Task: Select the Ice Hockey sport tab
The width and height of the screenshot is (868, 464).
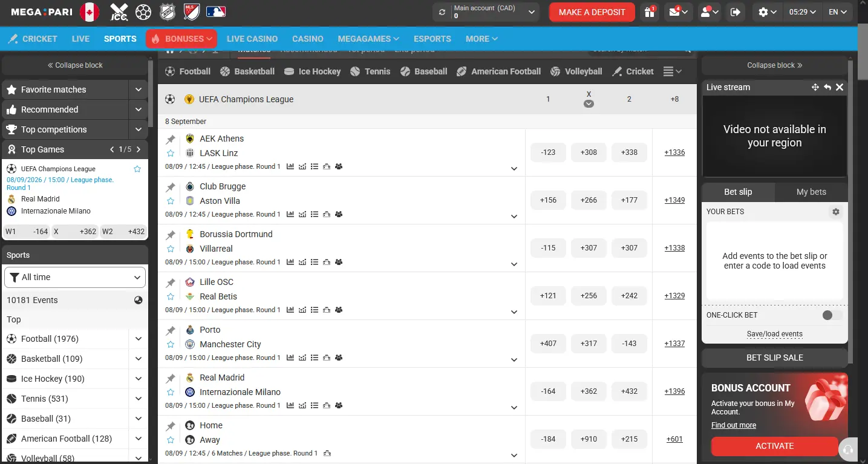Action: click(313, 71)
